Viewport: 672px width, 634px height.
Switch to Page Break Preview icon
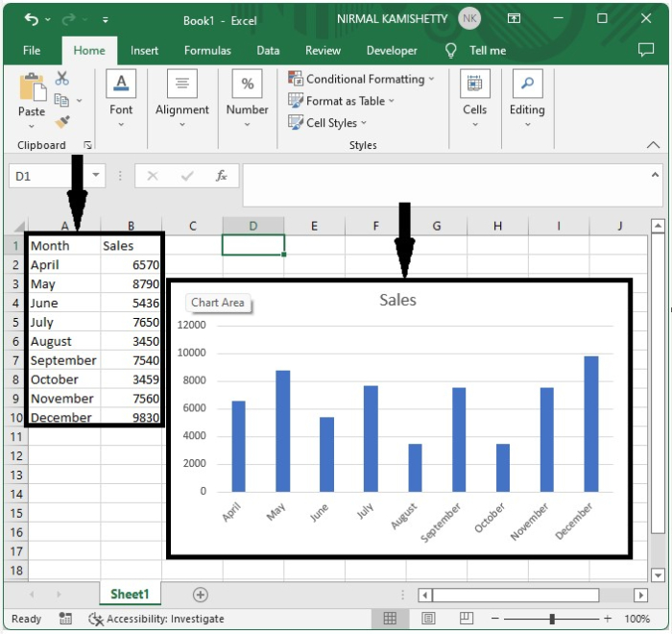pyautogui.click(x=466, y=618)
